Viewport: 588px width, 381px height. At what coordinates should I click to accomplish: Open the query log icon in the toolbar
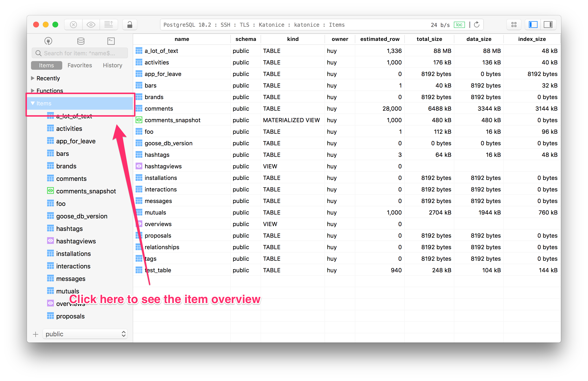pos(109,25)
